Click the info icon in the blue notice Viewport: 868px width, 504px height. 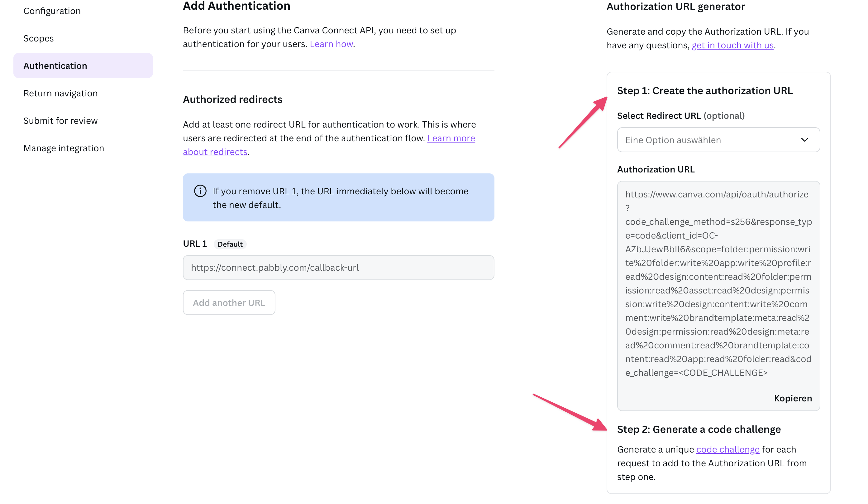(x=200, y=191)
